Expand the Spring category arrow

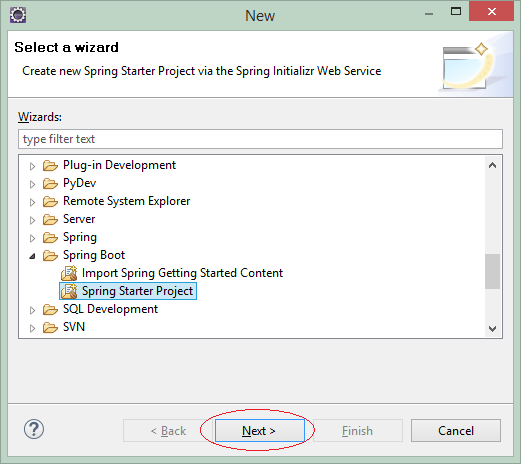click(x=32, y=238)
